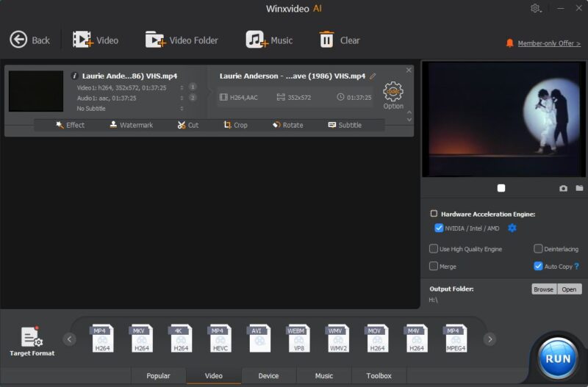Image resolution: width=588 pixels, height=387 pixels.
Task: Add a video file with Video icon
Action: coord(83,40)
